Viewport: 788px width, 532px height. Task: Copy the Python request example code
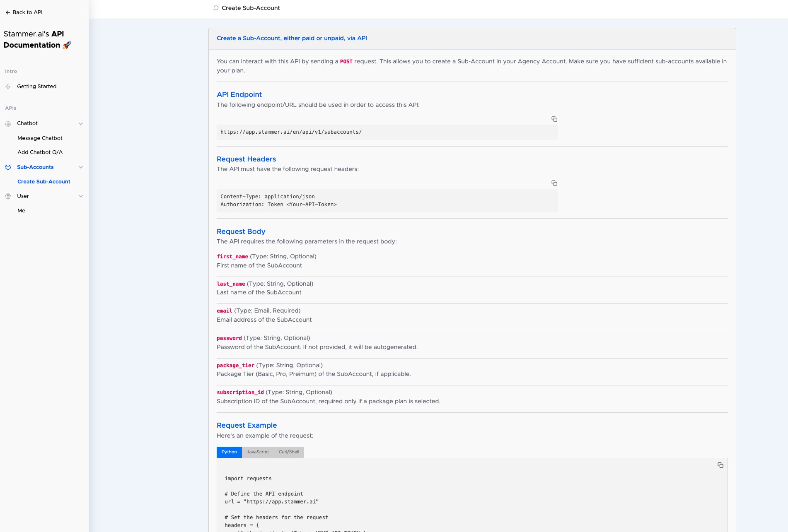pos(720,465)
